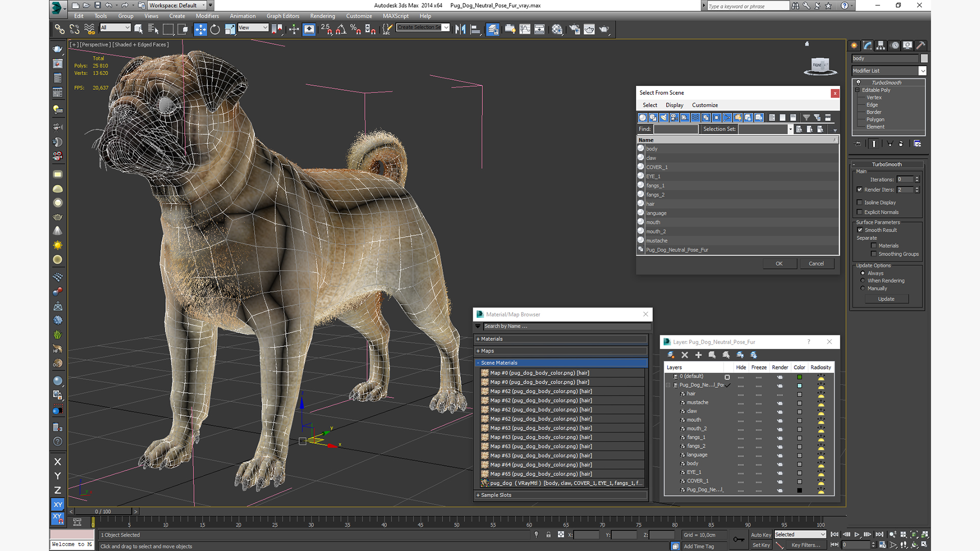Click the Set Key button
980x551 pixels.
pyautogui.click(x=761, y=545)
